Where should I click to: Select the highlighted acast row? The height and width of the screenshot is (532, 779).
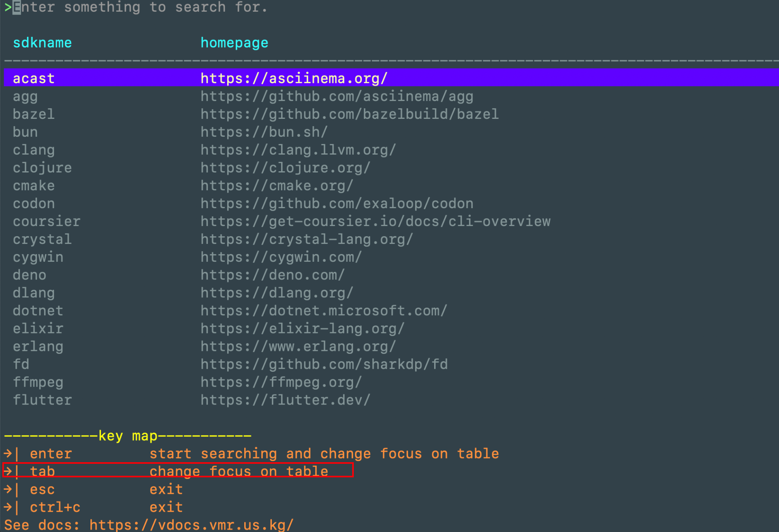[x=34, y=78]
